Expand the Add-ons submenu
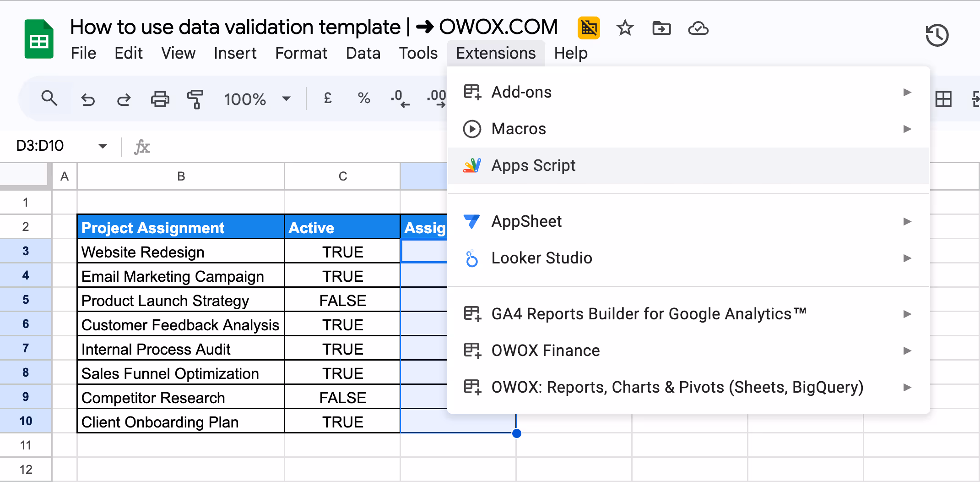The width and height of the screenshot is (980, 482). tap(908, 92)
